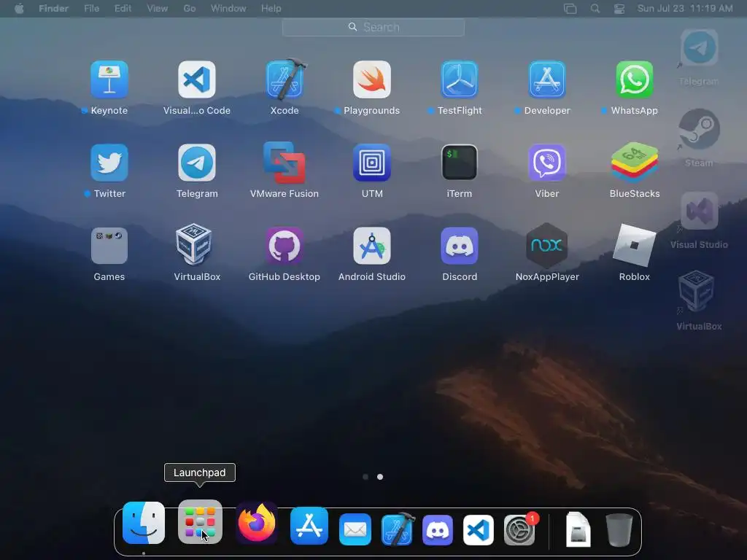Open the File menu
The height and width of the screenshot is (560, 747).
[91, 9]
